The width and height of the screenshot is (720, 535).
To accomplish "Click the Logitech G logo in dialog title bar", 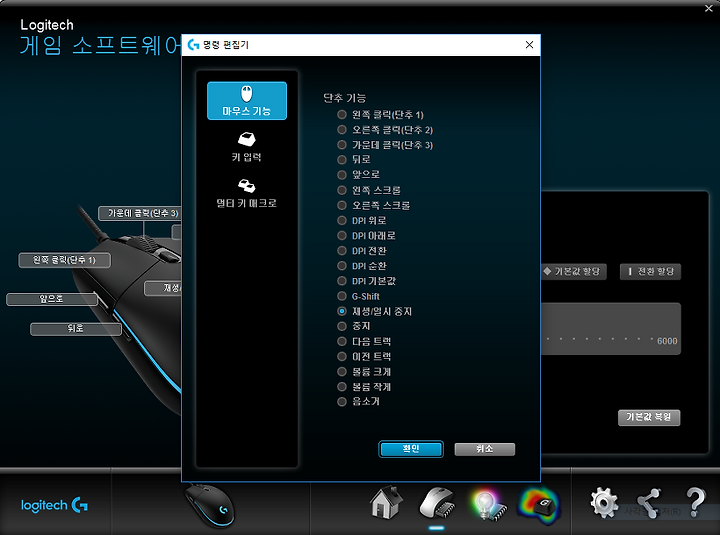I will (194, 45).
